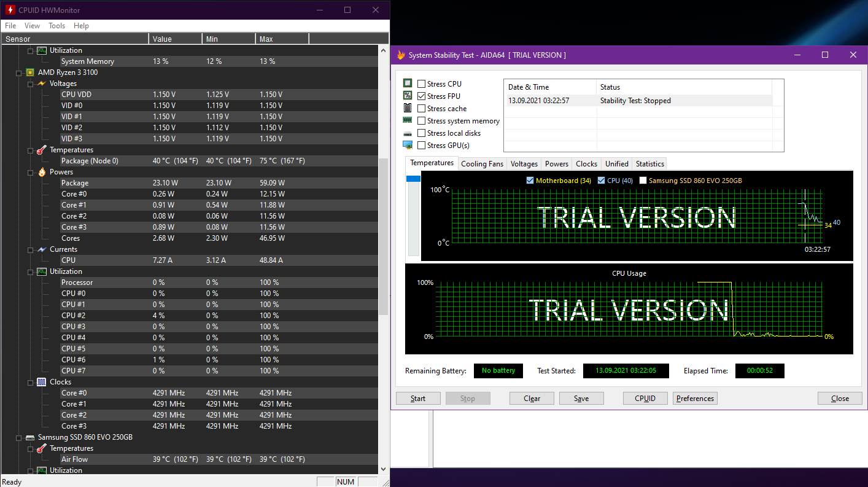Click the Voltages lightning bolt icon

pos(41,84)
